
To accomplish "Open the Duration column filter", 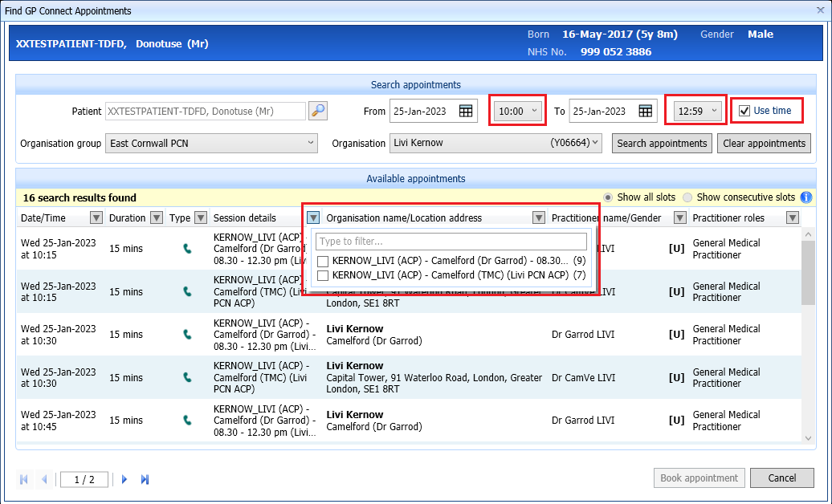I will [x=157, y=217].
